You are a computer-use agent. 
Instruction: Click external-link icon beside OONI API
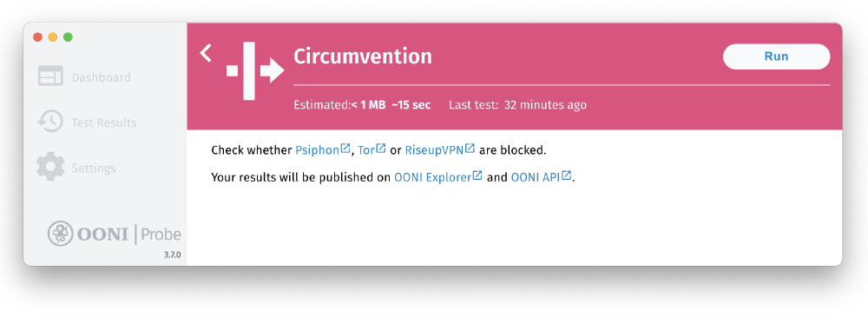coord(566,175)
